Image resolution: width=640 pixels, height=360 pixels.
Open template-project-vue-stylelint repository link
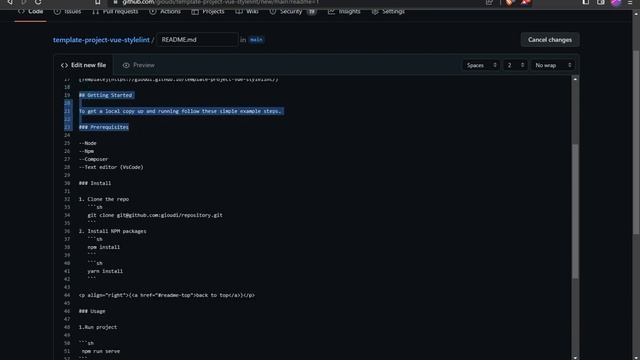click(x=101, y=40)
